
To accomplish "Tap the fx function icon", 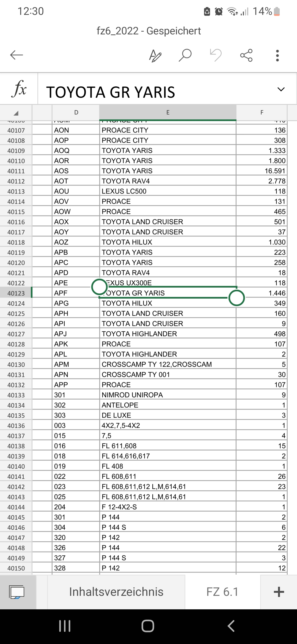I will pyautogui.click(x=19, y=89).
